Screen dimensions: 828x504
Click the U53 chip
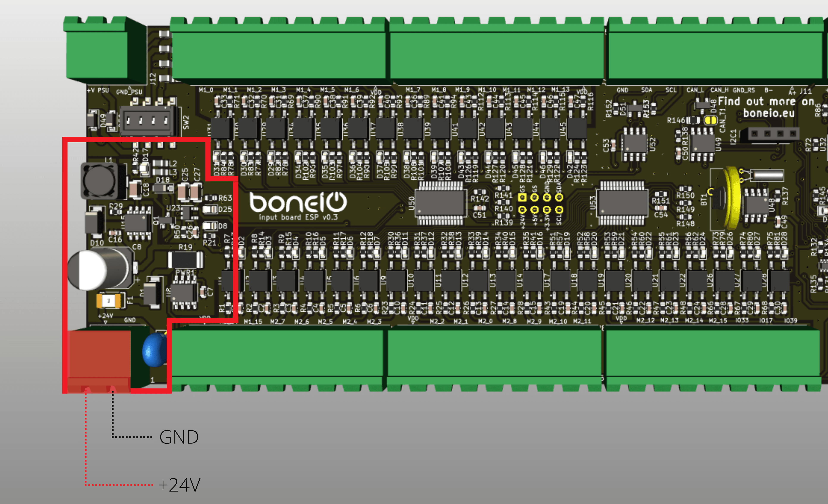pos(622,203)
